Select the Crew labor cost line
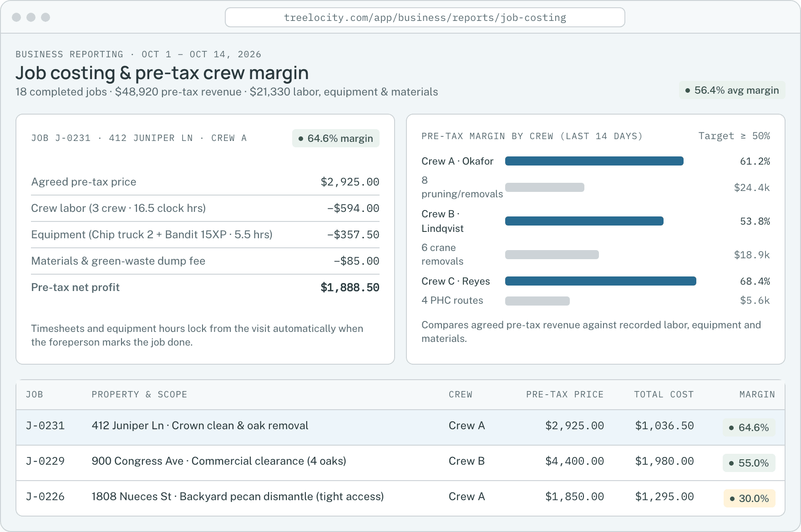 (x=205, y=208)
